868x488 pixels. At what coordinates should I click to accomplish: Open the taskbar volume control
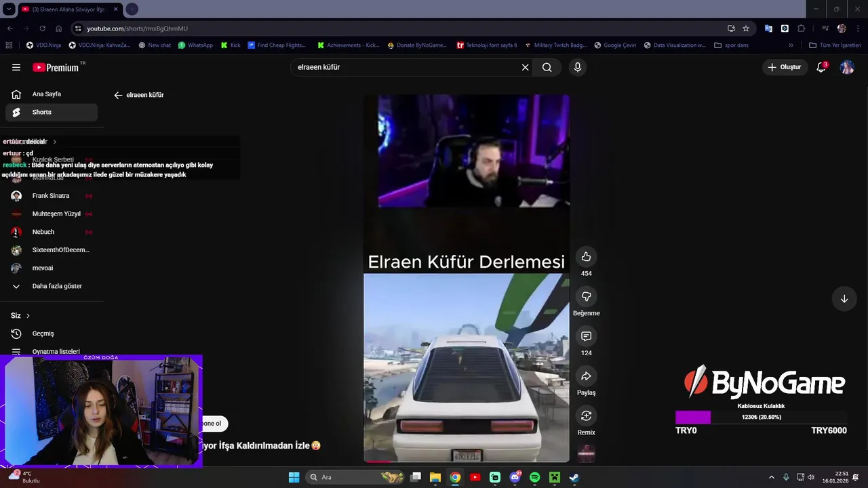[811, 477]
